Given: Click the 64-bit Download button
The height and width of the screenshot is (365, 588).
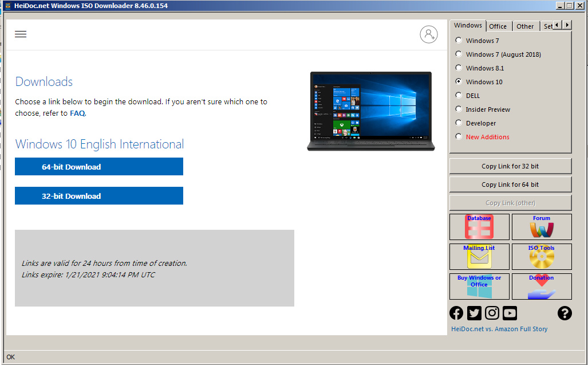Looking at the screenshot, I should click(99, 167).
